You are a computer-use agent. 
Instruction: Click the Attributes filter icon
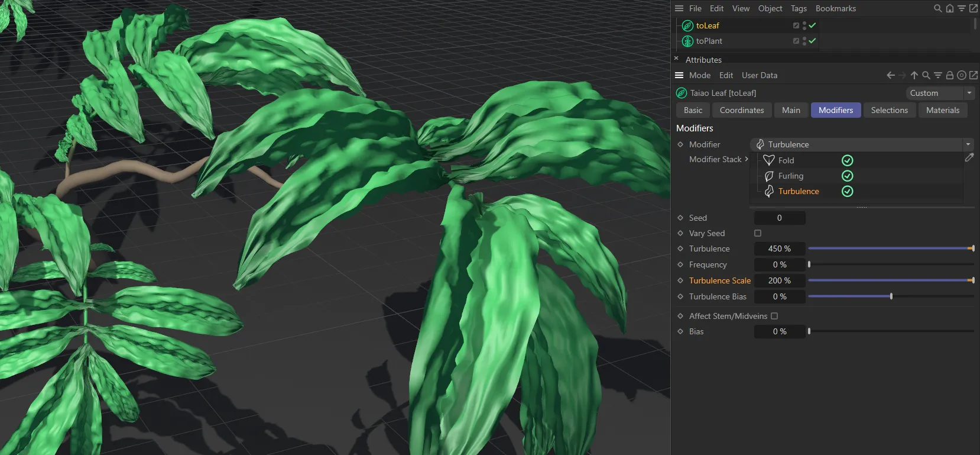pyautogui.click(x=938, y=75)
